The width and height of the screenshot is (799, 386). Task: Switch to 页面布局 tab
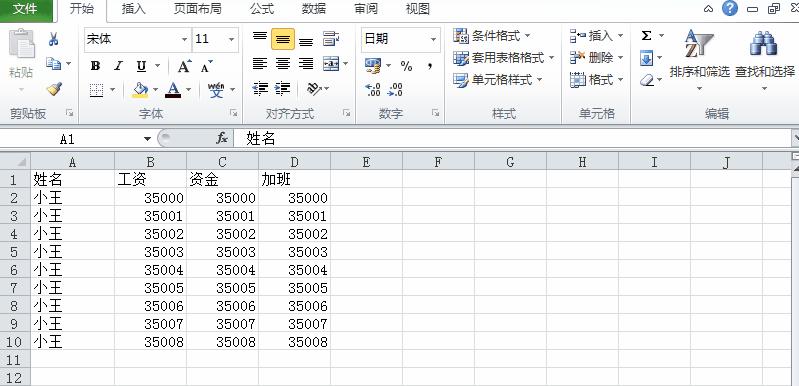click(x=197, y=9)
